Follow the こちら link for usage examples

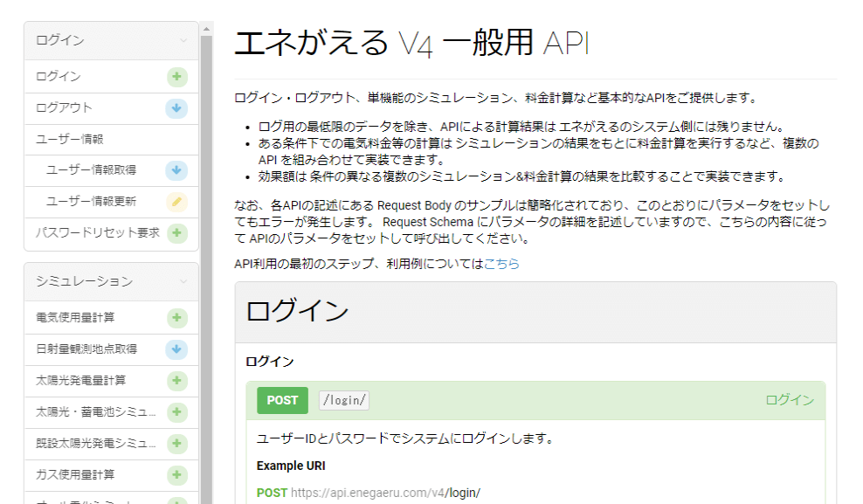pyautogui.click(x=501, y=264)
